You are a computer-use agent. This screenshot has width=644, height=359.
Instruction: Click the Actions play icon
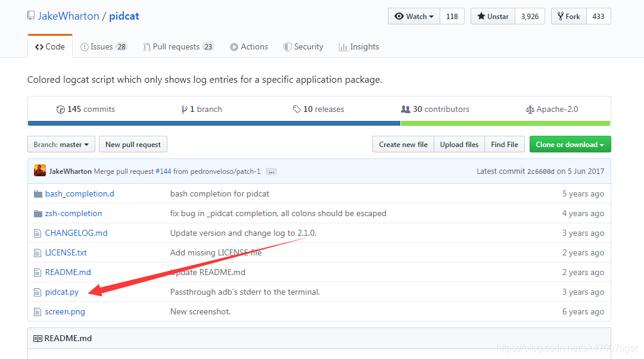[x=234, y=47]
